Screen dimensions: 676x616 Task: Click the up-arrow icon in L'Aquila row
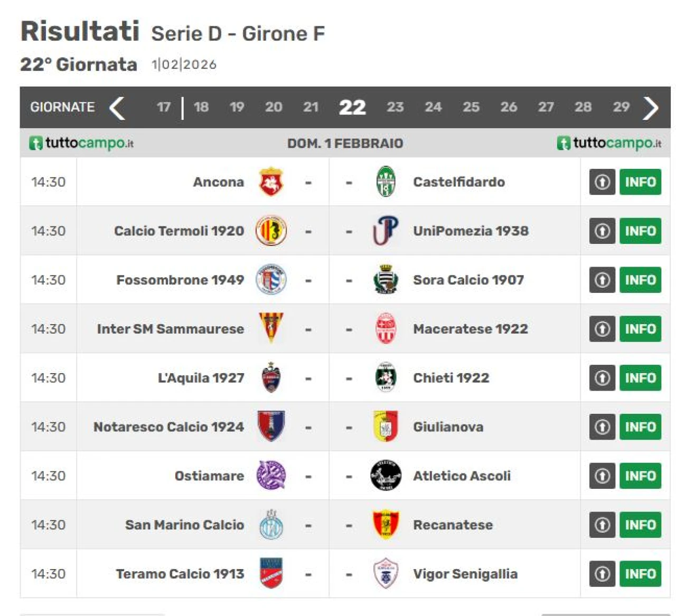click(602, 378)
